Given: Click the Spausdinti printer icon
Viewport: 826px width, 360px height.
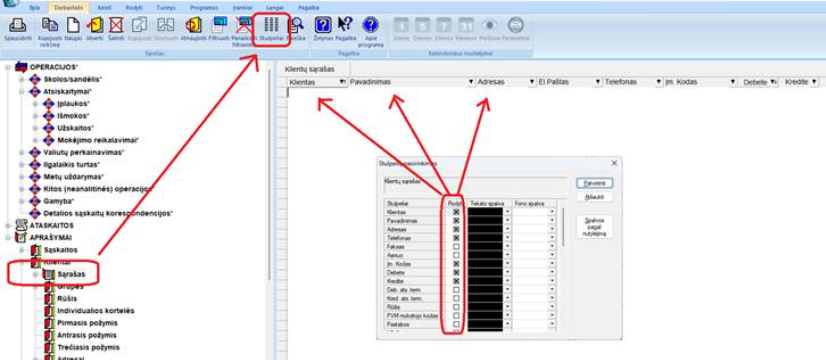Looking at the screenshot, I should coord(18,25).
